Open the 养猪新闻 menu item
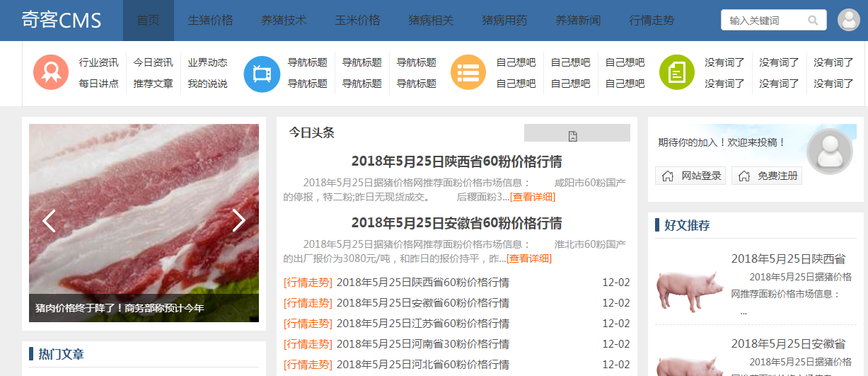 click(578, 21)
